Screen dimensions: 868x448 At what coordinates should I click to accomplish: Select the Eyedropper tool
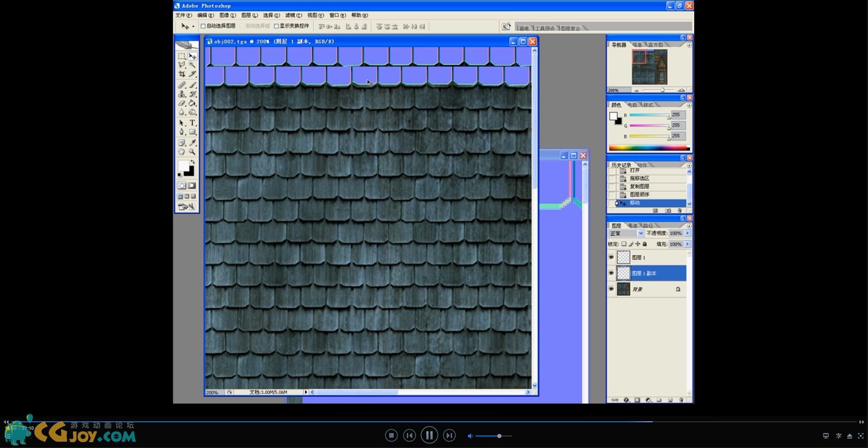pos(192,143)
